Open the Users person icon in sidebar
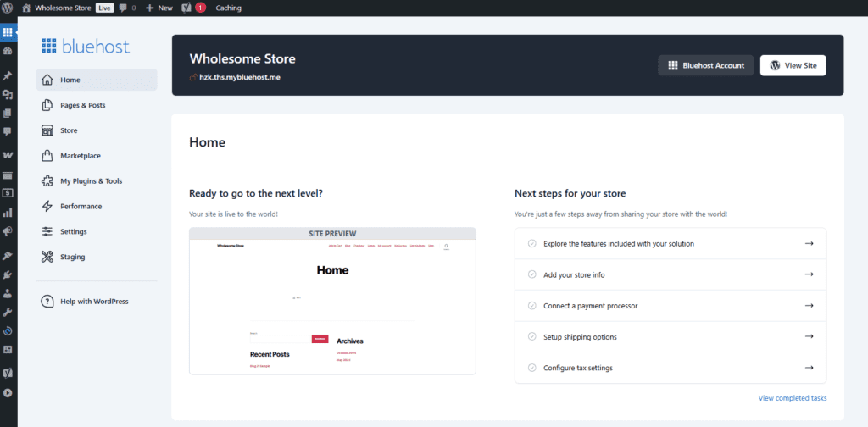The height and width of the screenshot is (427, 868). [8, 293]
